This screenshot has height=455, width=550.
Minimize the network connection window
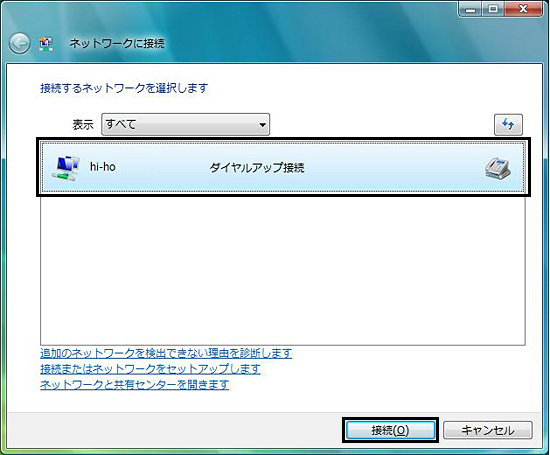[470, 9]
